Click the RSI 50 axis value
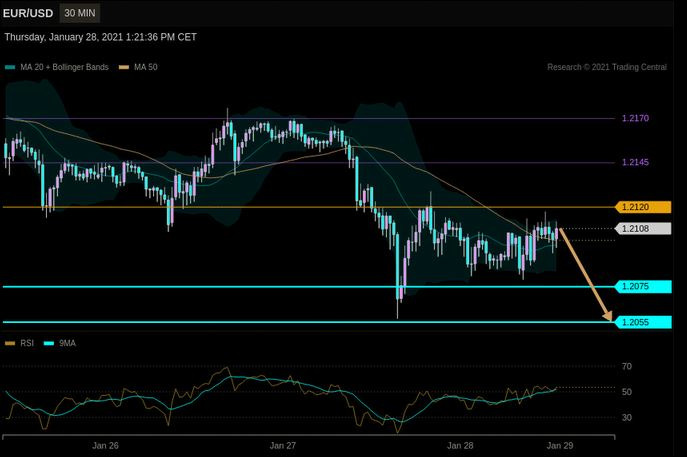 [627, 392]
